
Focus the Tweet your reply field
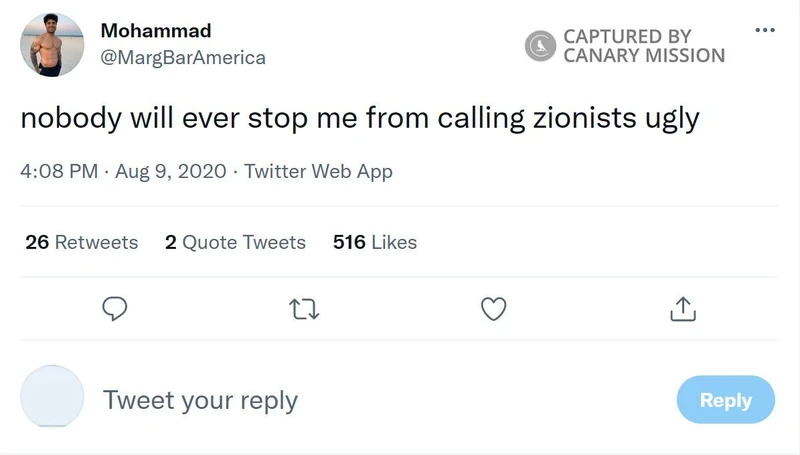point(200,400)
